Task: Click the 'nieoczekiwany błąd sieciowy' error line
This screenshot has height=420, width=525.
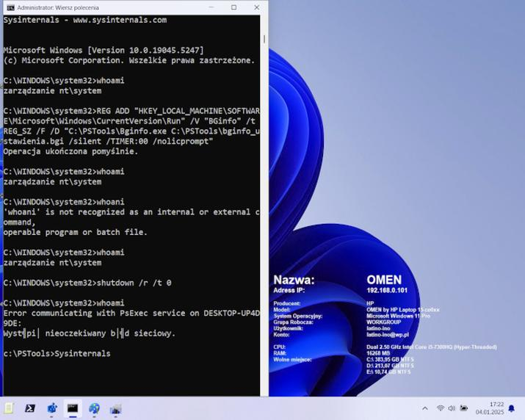Action: (90, 333)
